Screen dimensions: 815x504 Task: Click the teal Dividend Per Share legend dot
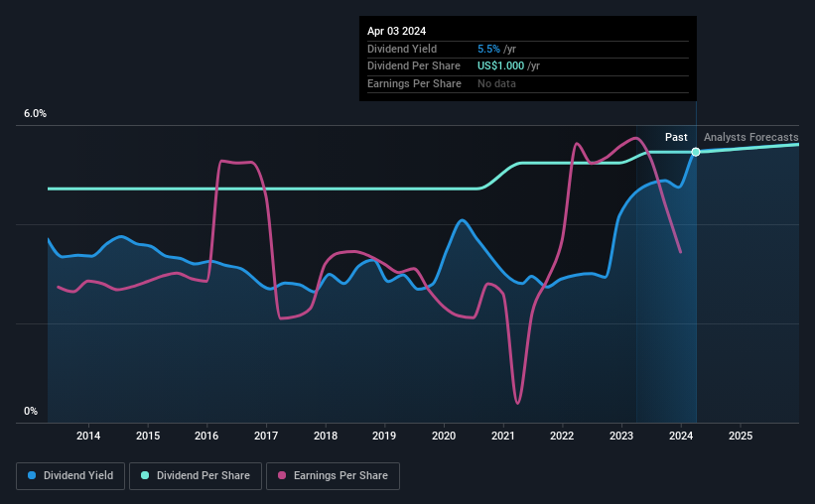145,475
